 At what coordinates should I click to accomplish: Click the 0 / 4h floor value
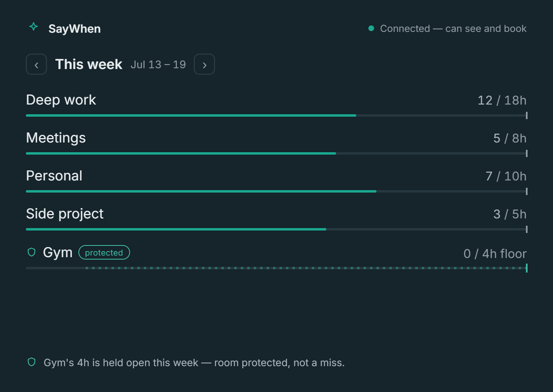tap(495, 254)
